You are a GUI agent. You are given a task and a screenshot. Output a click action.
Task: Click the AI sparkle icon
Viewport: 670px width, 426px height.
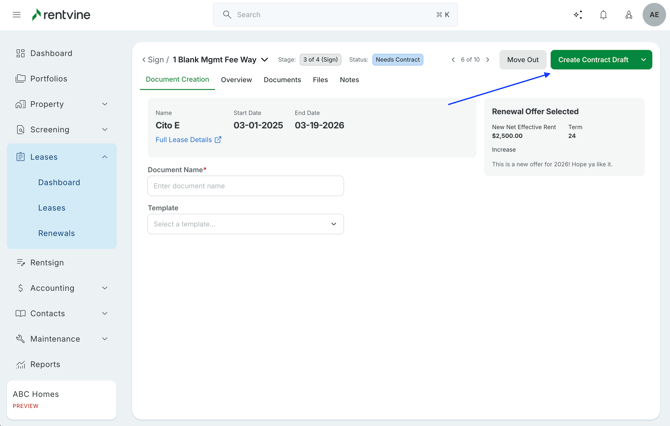tap(578, 15)
